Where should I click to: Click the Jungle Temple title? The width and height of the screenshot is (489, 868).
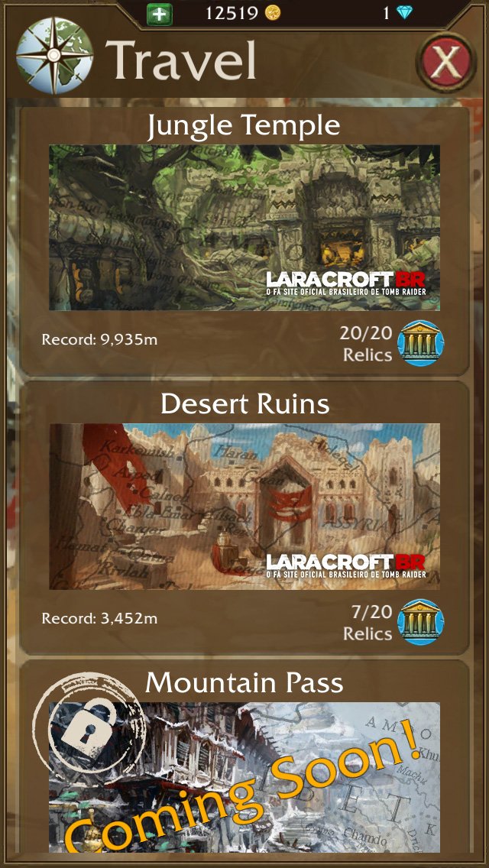tap(244, 127)
